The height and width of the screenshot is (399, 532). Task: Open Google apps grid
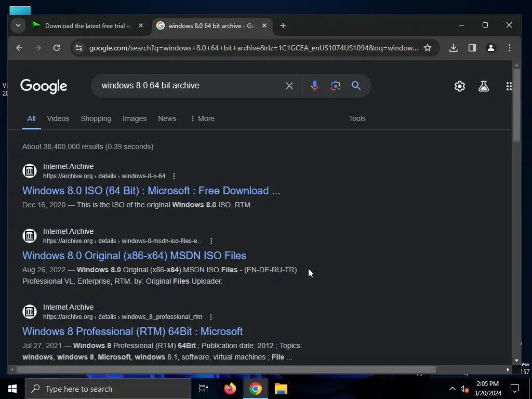click(509, 86)
